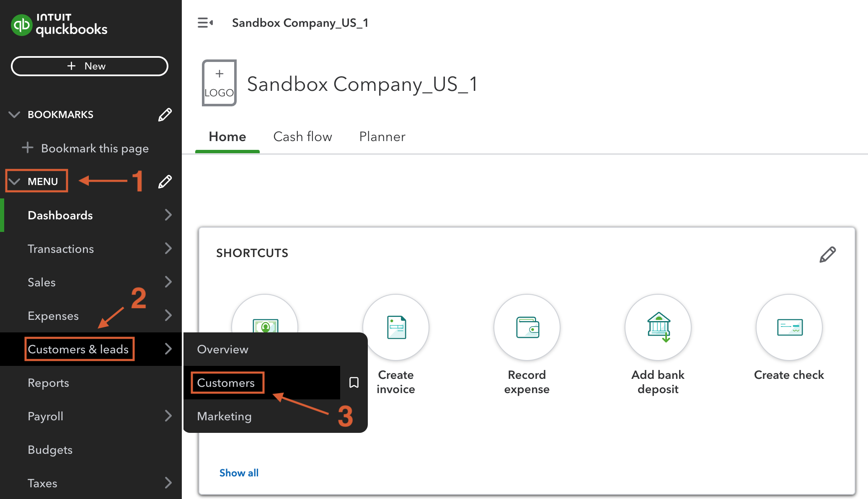Click Bookmark this page
The height and width of the screenshot is (499, 868).
pos(95,148)
